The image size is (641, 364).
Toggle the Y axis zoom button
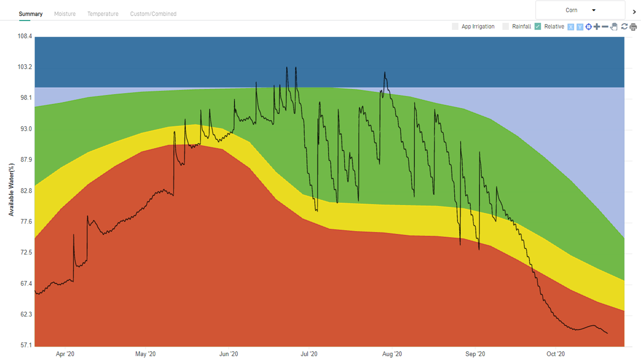coord(580,27)
